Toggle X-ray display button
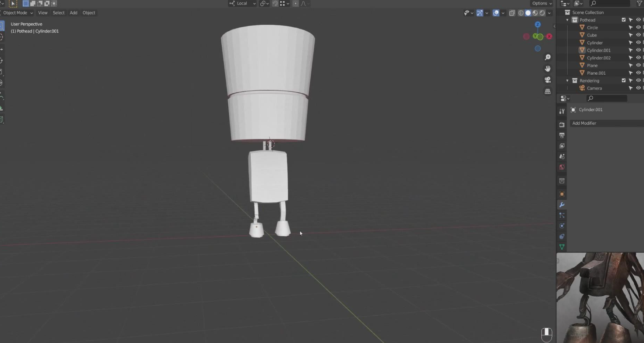 (512, 13)
